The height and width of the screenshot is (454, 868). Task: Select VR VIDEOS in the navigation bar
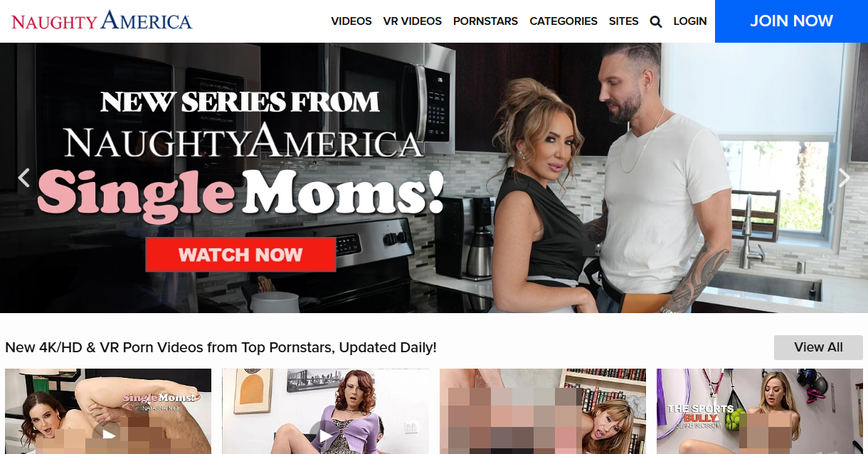click(413, 21)
